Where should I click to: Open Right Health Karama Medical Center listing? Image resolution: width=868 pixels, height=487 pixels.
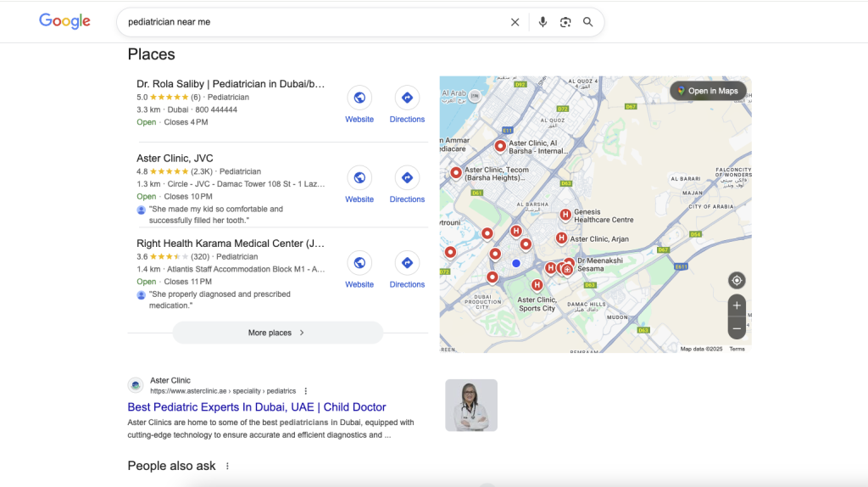click(x=231, y=243)
